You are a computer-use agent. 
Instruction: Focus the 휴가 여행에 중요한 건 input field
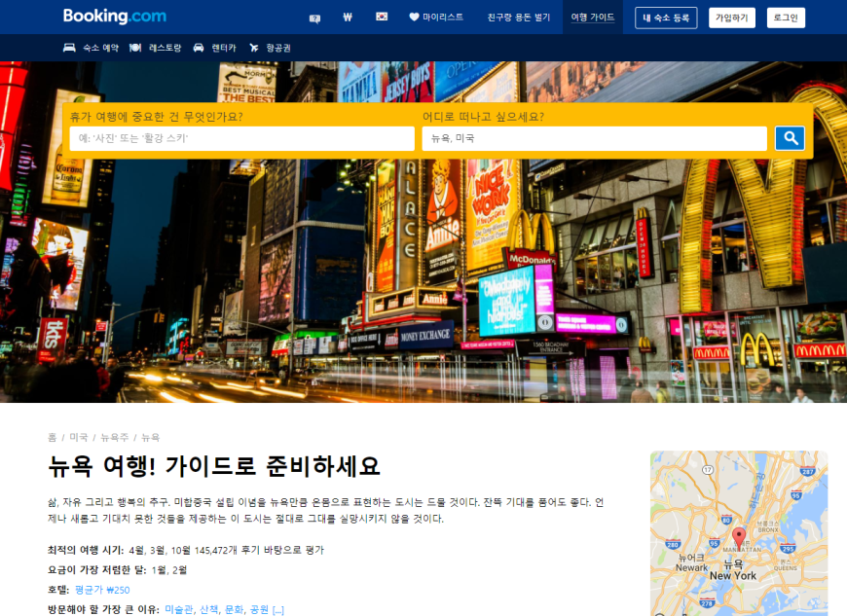242,139
